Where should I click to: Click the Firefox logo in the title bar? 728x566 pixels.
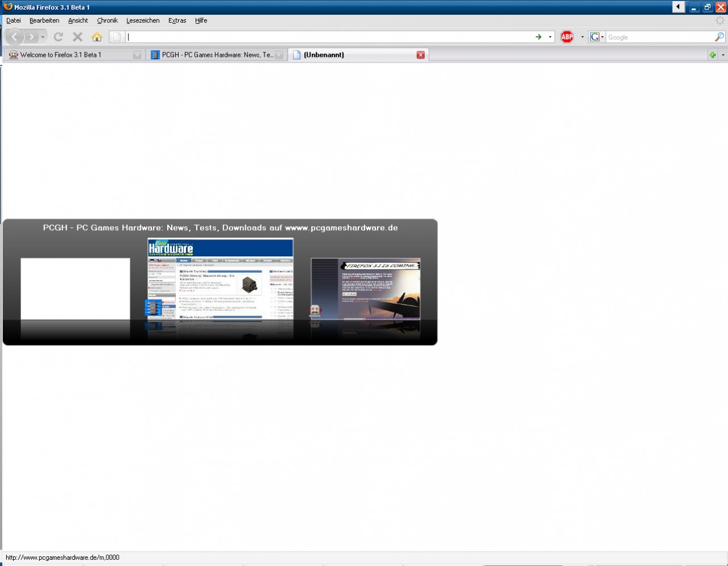[x=7, y=7]
